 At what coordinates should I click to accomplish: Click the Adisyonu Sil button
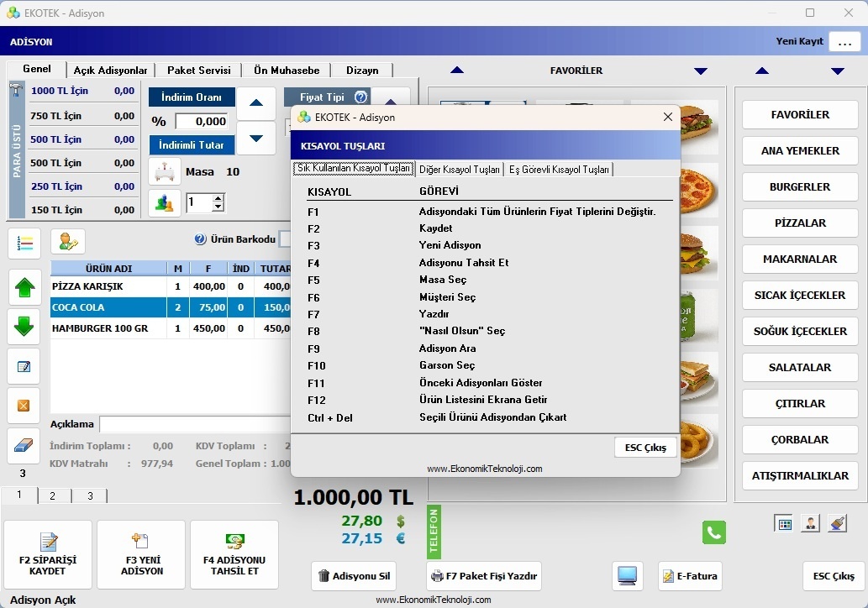pyautogui.click(x=355, y=576)
